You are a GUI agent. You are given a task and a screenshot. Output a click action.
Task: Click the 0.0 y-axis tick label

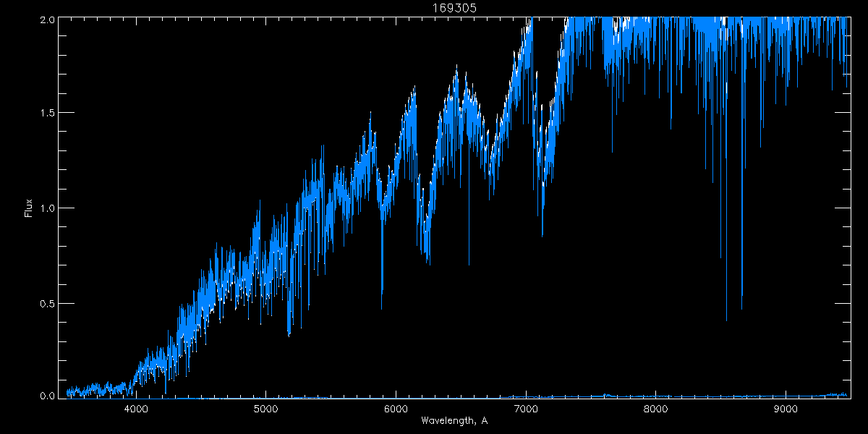(x=46, y=395)
